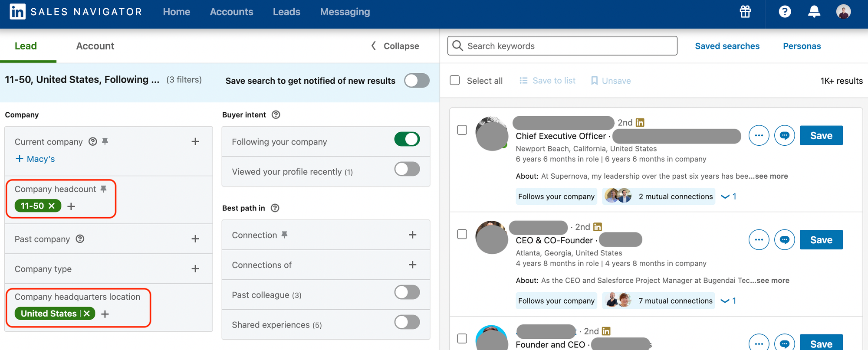Click the Search keywords field
This screenshot has height=350, width=868.
pos(562,46)
